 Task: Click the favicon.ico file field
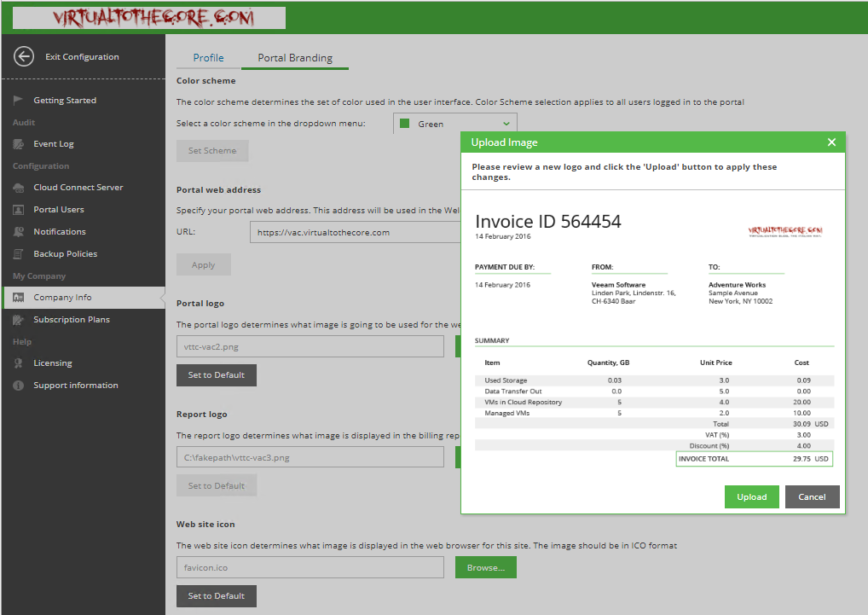(x=310, y=568)
